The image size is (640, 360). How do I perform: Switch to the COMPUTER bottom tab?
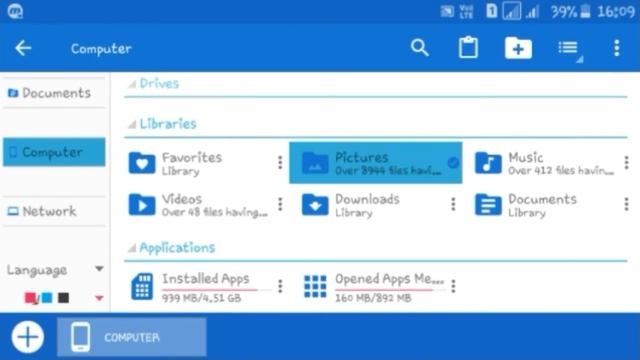click(x=131, y=337)
